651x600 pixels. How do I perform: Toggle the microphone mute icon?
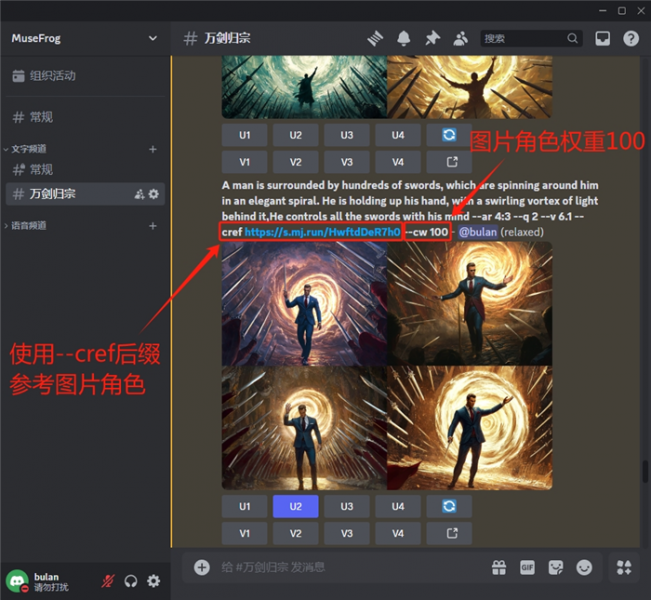108,581
